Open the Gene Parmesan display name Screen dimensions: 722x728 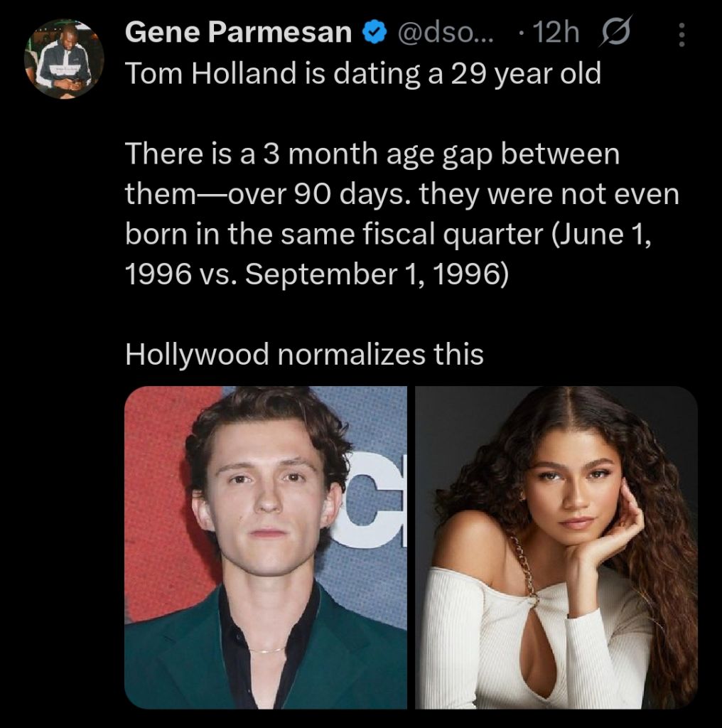click(x=239, y=33)
